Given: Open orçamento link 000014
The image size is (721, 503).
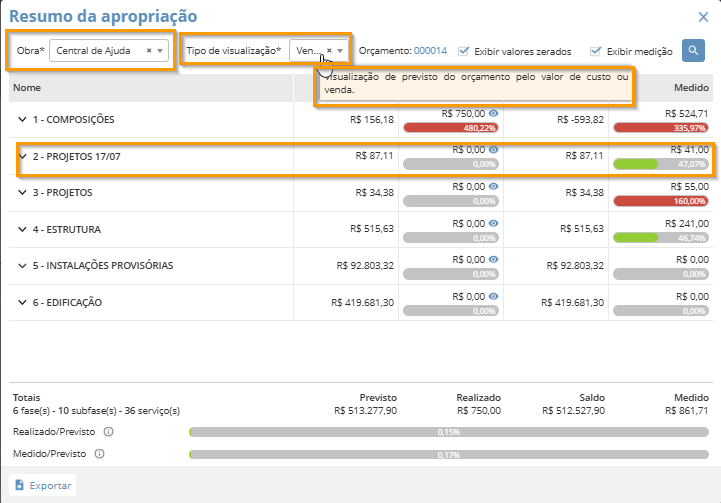Looking at the screenshot, I should click(x=430, y=51).
